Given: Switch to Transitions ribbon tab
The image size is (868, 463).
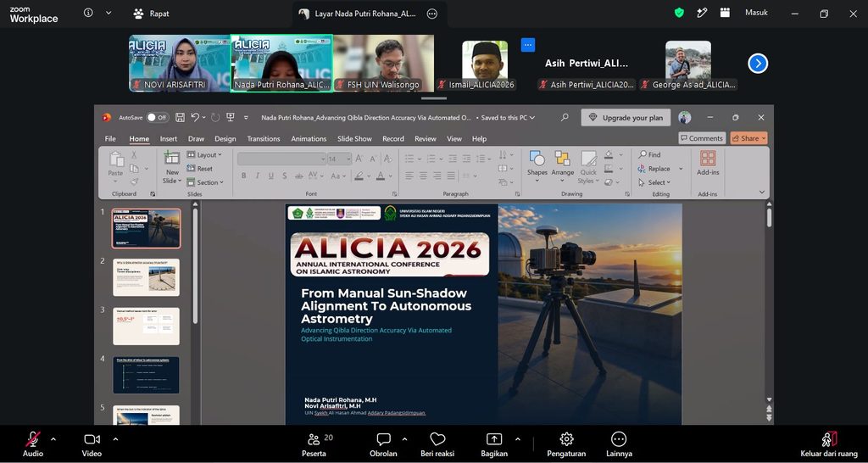Looking at the screenshot, I should pyautogui.click(x=264, y=139).
